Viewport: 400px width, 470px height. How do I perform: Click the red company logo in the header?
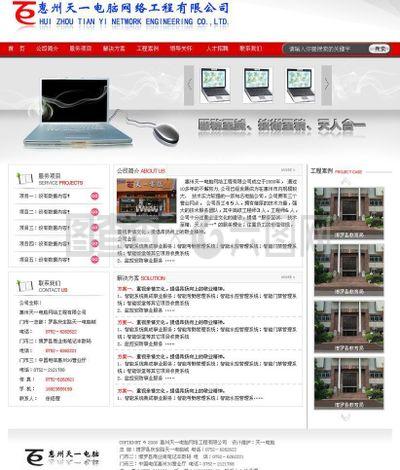pos(24,14)
